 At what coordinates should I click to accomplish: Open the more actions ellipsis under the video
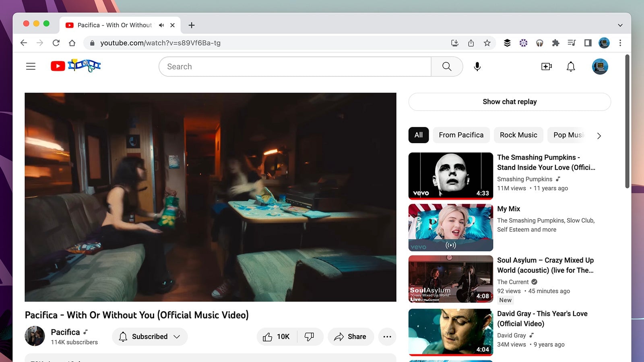pyautogui.click(x=387, y=337)
